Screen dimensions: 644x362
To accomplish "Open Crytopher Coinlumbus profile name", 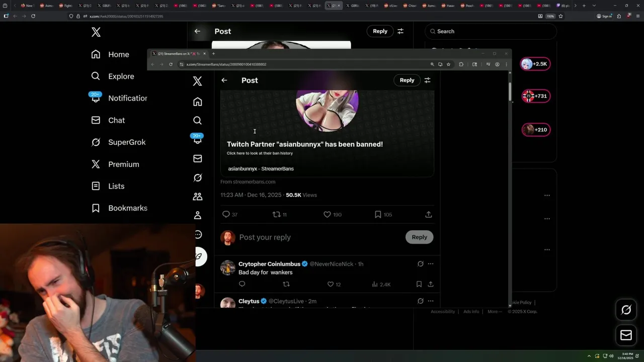I will coord(269,264).
